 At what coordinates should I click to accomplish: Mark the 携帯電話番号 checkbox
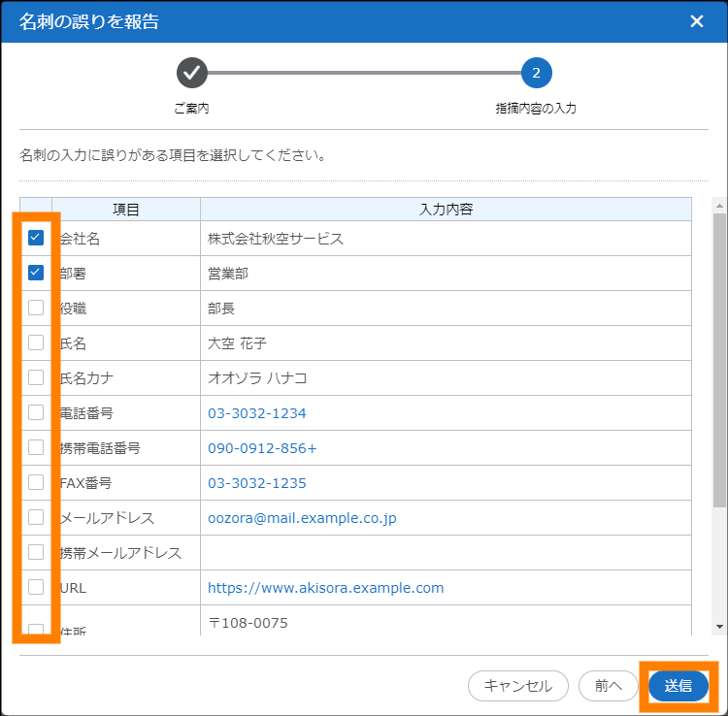click(x=36, y=447)
